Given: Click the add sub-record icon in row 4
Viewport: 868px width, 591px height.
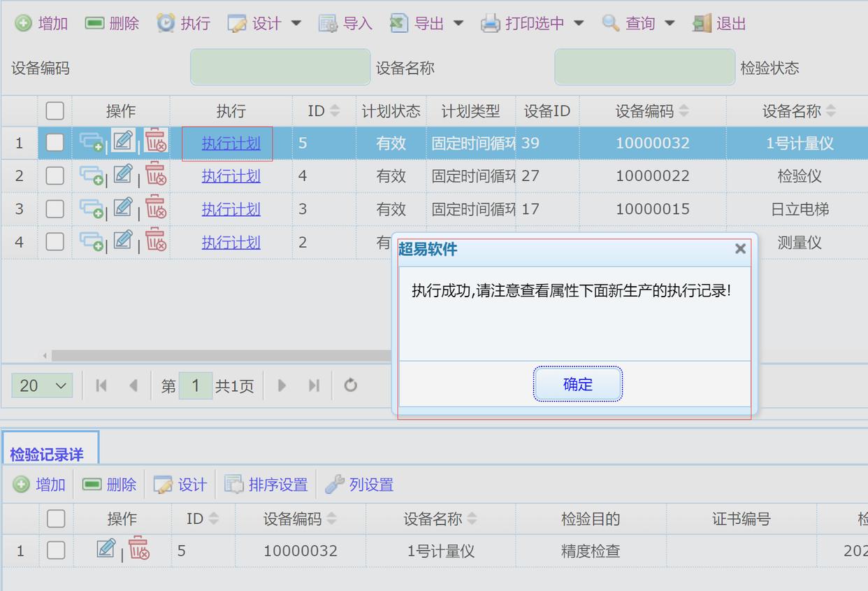Looking at the screenshot, I should pyautogui.click(x=91, y=242).
